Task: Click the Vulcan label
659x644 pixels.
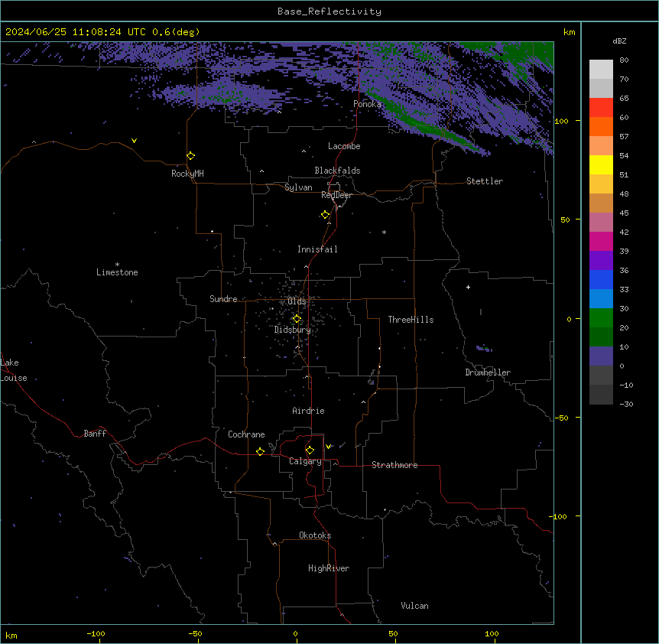Action: (x=415, y=606)
